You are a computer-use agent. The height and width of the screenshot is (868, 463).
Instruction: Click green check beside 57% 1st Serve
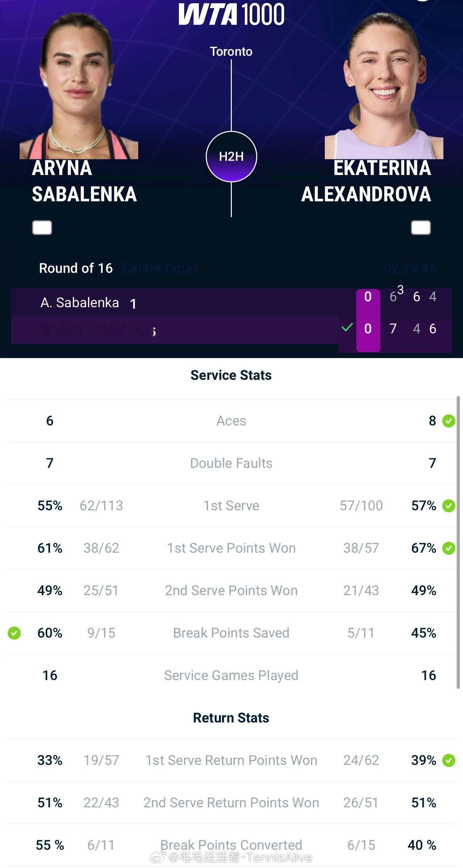coord(449,506)
